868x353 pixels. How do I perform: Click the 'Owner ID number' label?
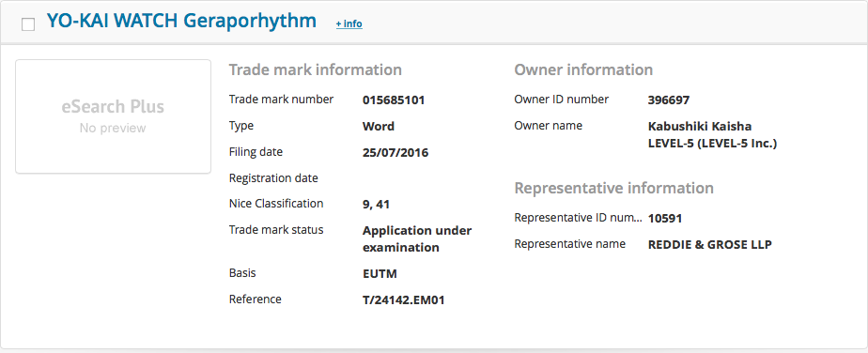pyautogui.click(x=562, y=100)
